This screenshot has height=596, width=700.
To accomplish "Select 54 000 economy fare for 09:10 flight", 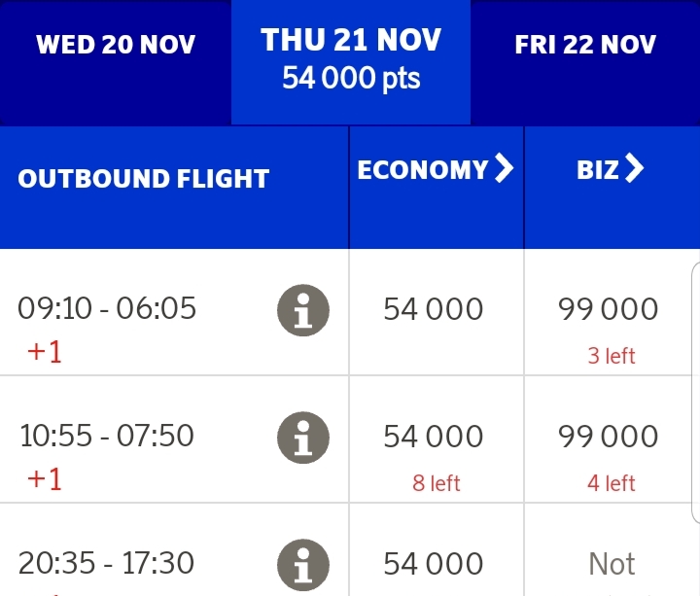I will pos(434,310).
